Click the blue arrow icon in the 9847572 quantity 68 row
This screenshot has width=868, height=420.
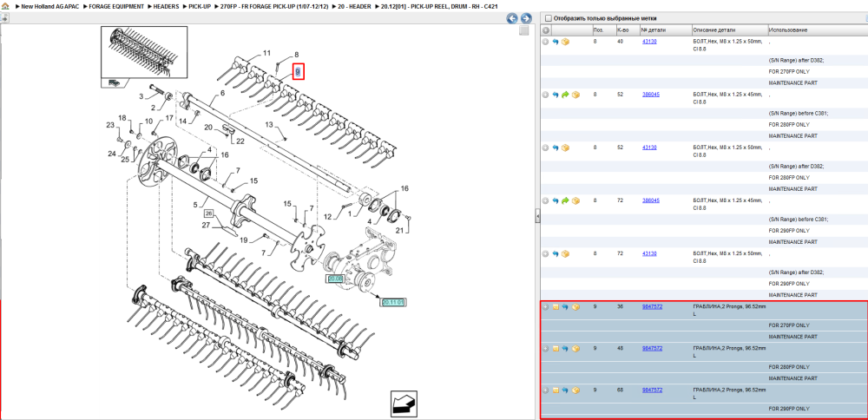[x=565, y=390]
